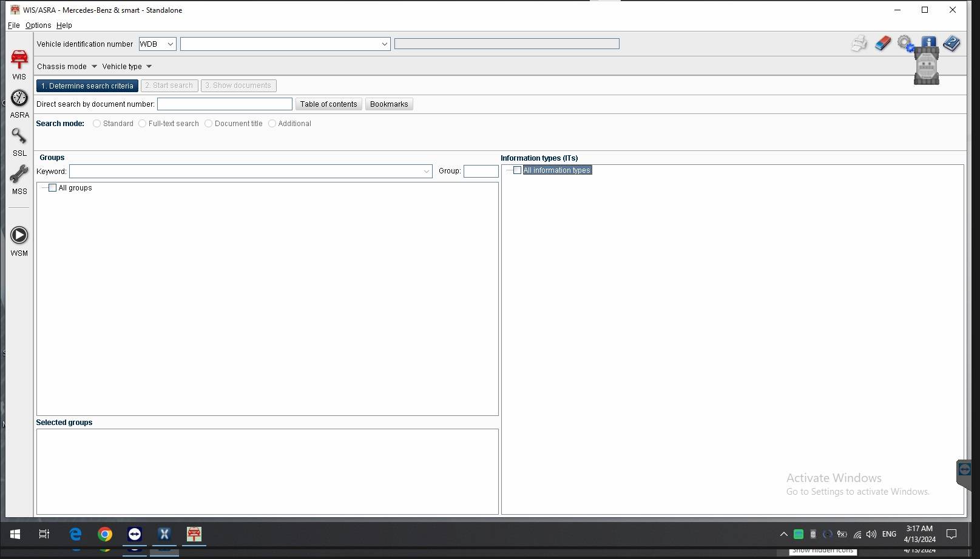Click the printer icon in toolbar
The height and width of the screenshot is (559, 980).
click(x=859, y=44)
